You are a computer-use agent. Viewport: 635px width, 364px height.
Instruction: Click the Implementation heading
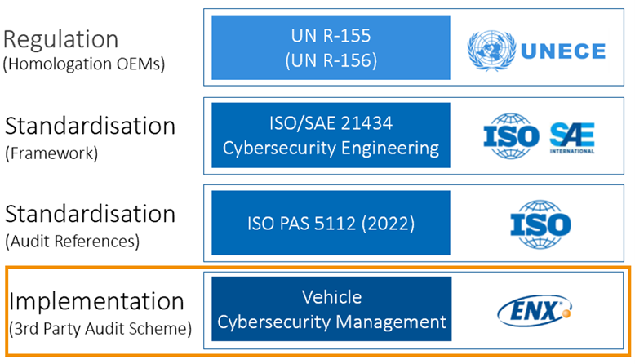(96, 302)
